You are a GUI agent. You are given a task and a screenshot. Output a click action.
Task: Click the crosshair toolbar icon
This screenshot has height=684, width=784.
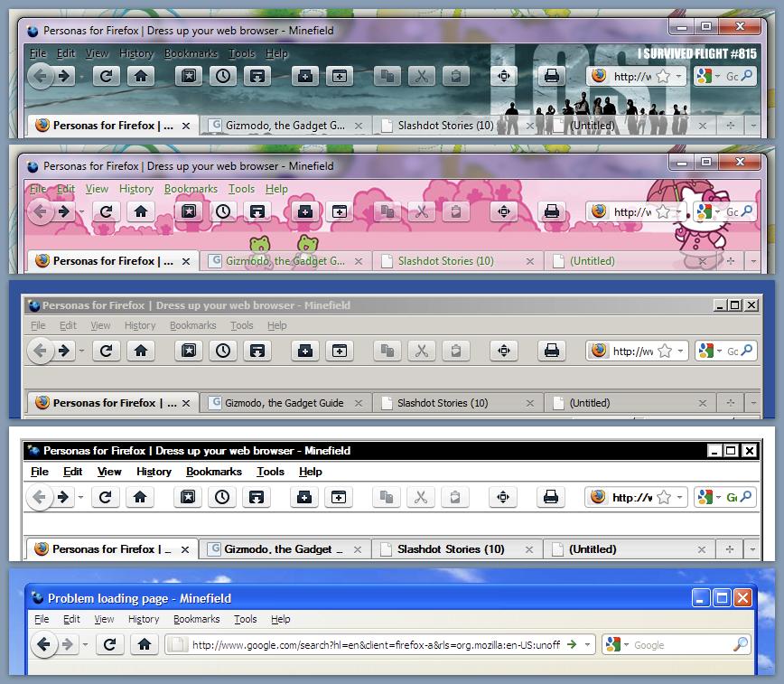503,77
